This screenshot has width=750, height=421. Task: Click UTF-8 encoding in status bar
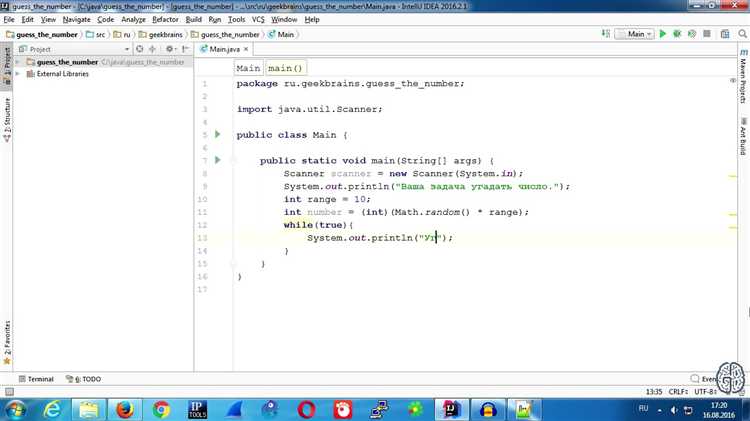[706, 392]
